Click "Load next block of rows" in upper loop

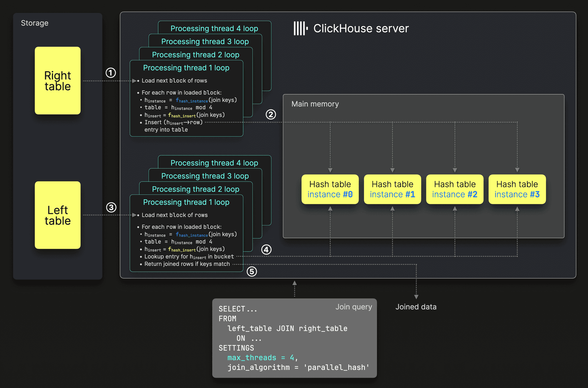(174, 81)
